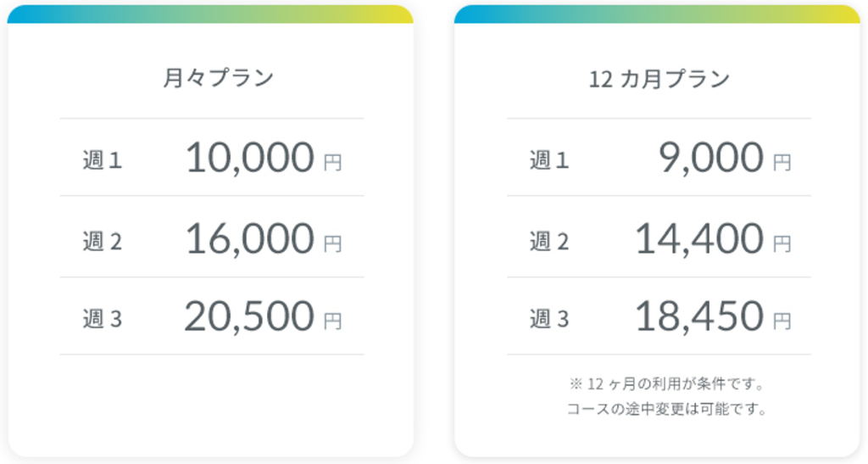Click the 9,000 円 price
Viewport: 868px width, 464px height.
click(x=725, y=158)
